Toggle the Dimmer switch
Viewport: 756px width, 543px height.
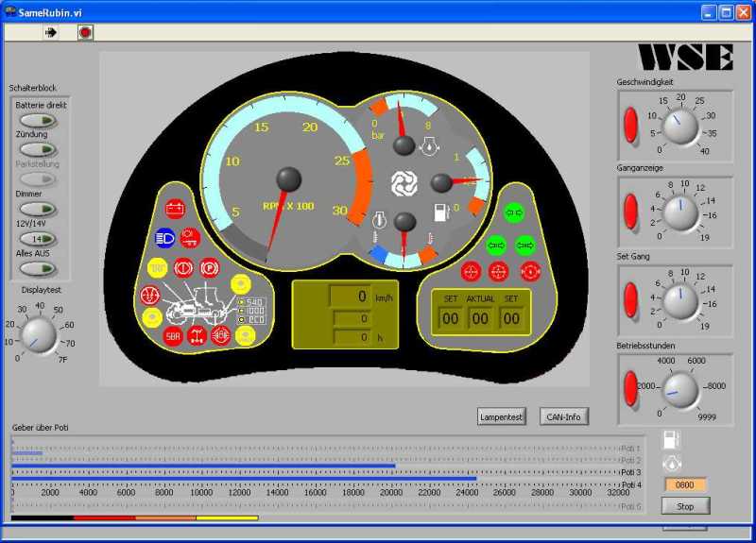(38, 209)
